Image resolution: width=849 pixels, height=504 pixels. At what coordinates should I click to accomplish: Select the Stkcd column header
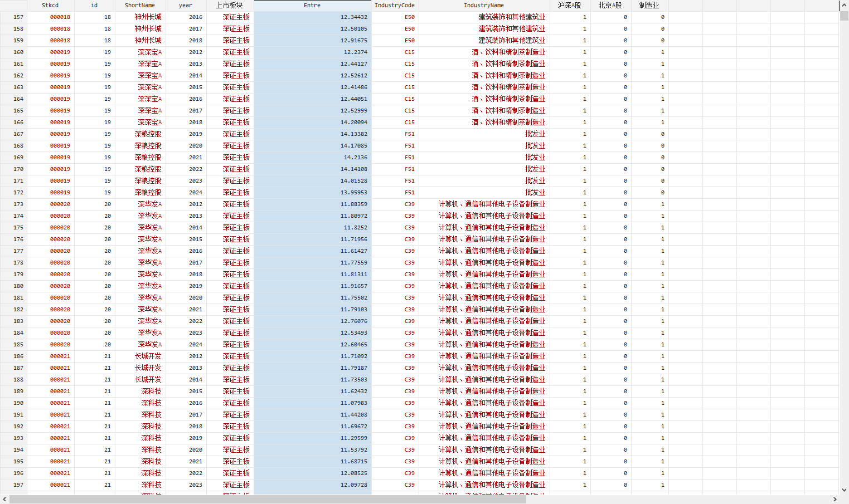point(50,6)
